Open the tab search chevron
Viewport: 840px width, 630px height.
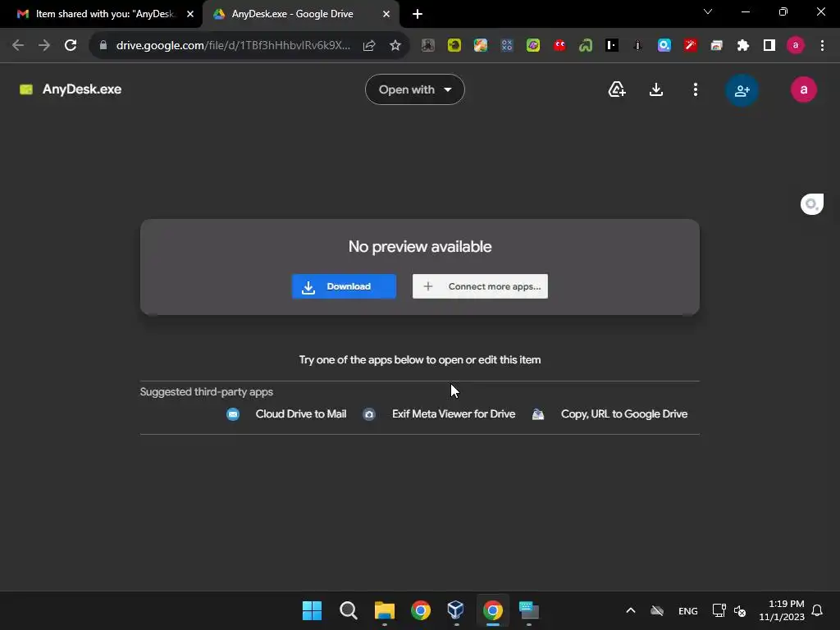pos(708,11)
